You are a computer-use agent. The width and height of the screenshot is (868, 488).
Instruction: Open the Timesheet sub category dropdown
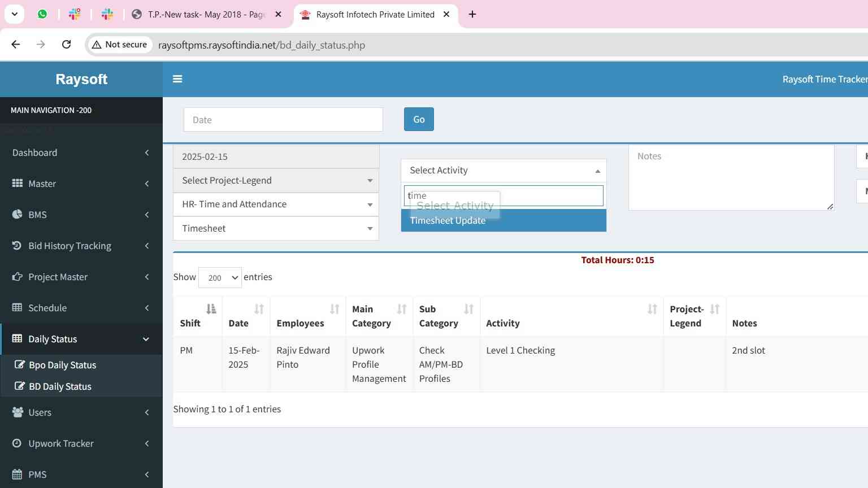[x=276, y=228]
